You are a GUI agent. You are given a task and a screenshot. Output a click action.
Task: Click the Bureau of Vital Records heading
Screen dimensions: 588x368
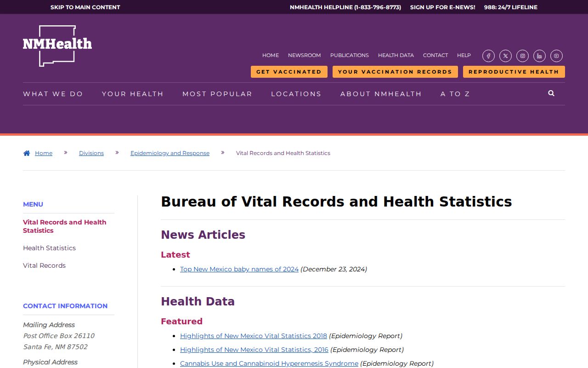point(336,201)
